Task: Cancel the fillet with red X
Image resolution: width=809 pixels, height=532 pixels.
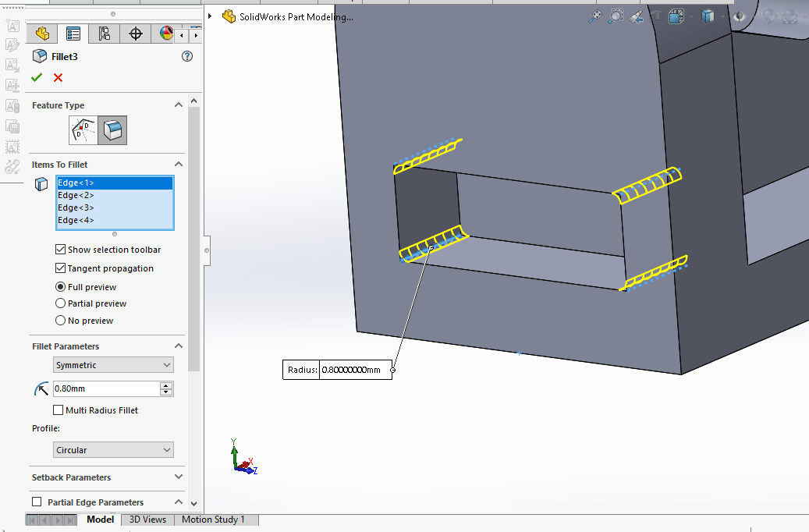Action: (x=58, y=77)
